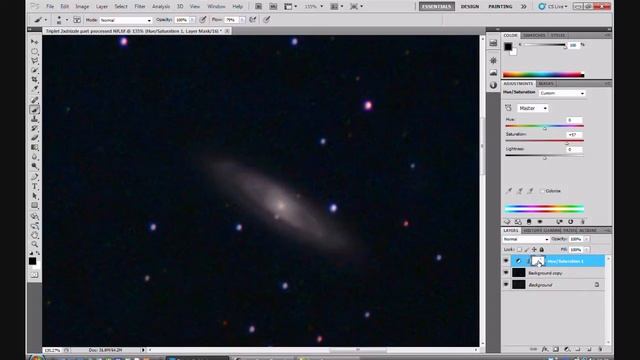Select the Move tool
The image size is (640, 360).
point(35,42)
